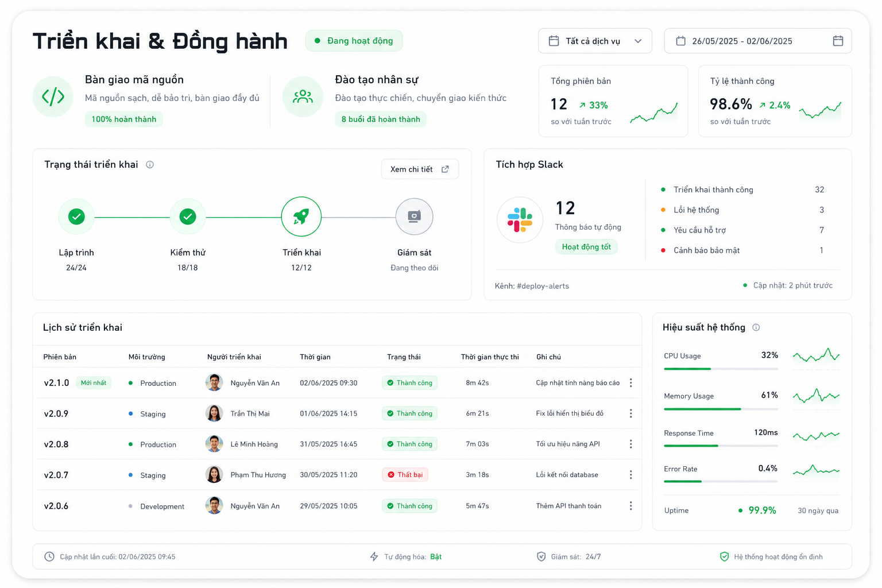The height and width of the screenshot is (588, 882).
Task: Click the info icon beside Trạng thái triển khai
Action: coord(150,165)
